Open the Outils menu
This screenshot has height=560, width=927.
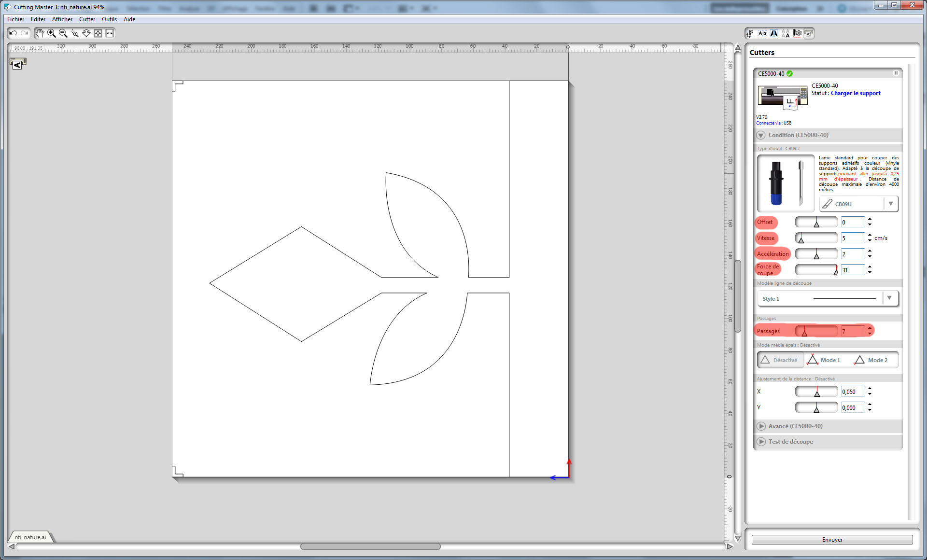coord(109,19)
